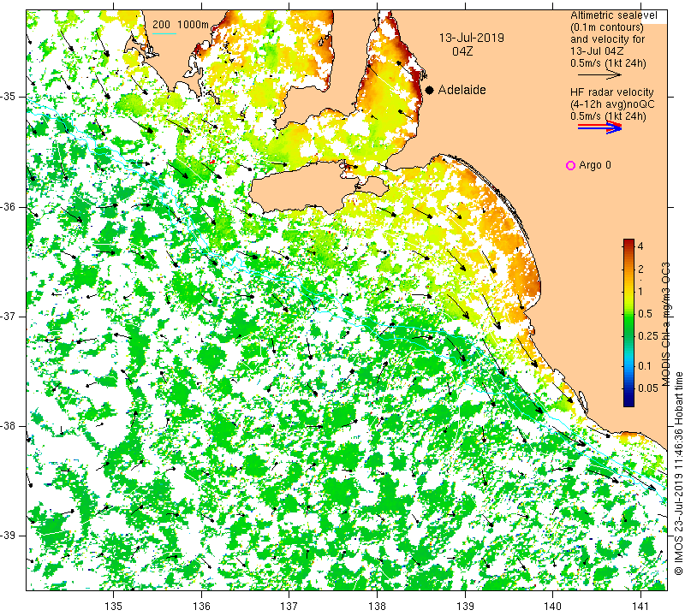Click the longitude axis label 140

point(553,606)
